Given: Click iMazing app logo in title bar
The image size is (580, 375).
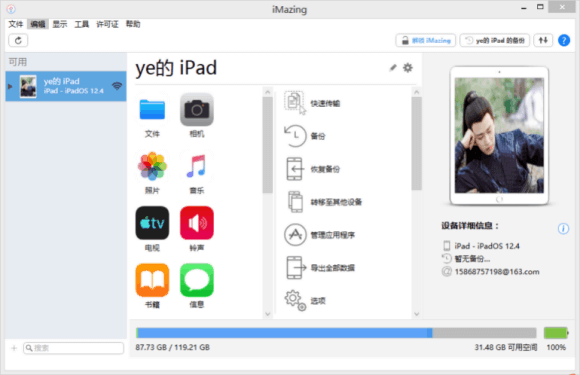Looking at the screenshot, I should tap(11, 9).
